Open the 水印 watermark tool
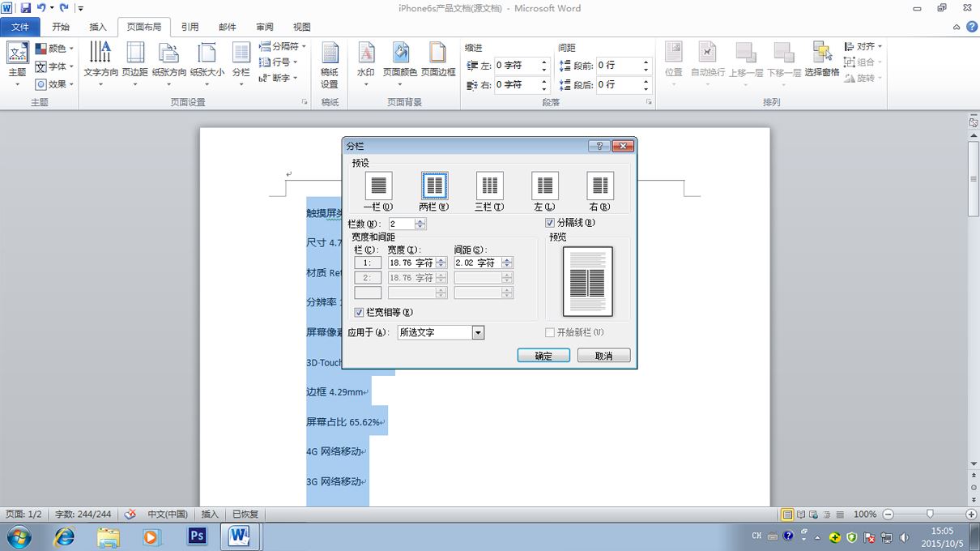This screenshot has width=980, height=551. 366,64
